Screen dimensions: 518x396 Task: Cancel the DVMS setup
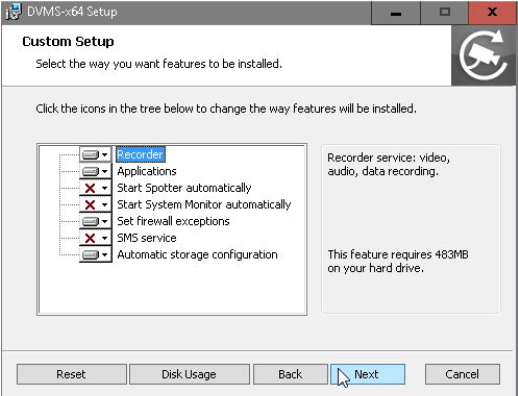(x=462, y=374)
